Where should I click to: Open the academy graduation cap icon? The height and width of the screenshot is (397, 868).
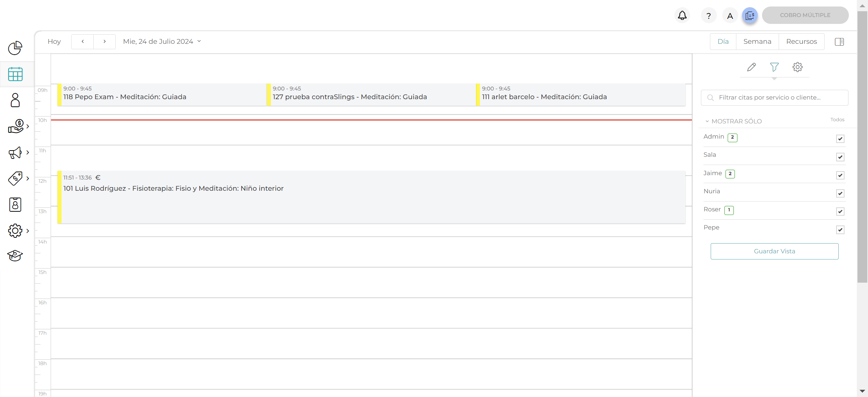click(x=15, y=255)
